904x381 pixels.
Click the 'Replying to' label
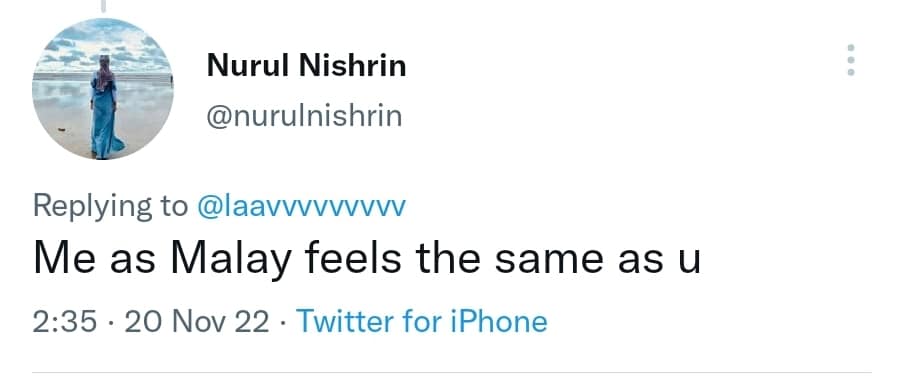coord(110,206)
